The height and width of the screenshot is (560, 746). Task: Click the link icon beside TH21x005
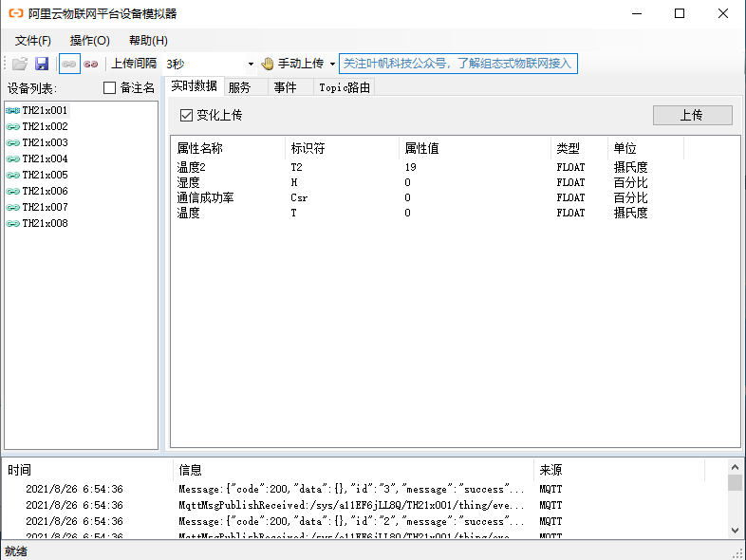(13, 175)
